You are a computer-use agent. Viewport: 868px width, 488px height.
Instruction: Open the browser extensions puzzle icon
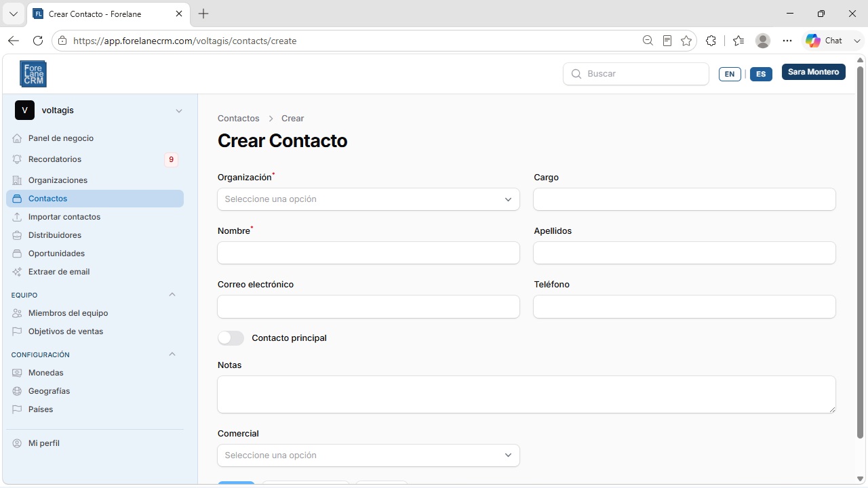(711, 41)
